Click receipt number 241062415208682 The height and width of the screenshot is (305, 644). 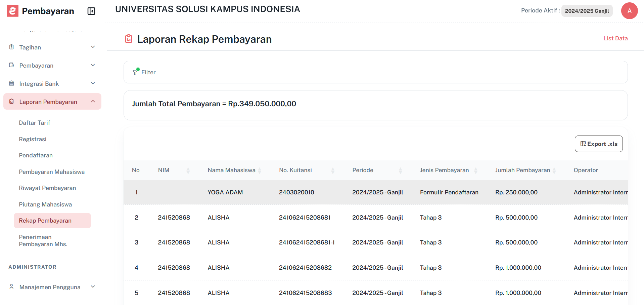305,268
